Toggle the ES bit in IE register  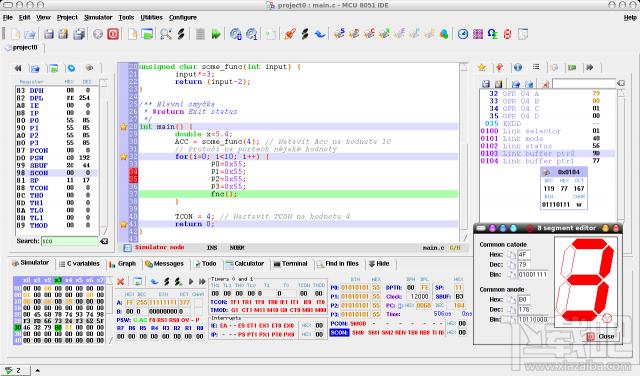(241, 325)
